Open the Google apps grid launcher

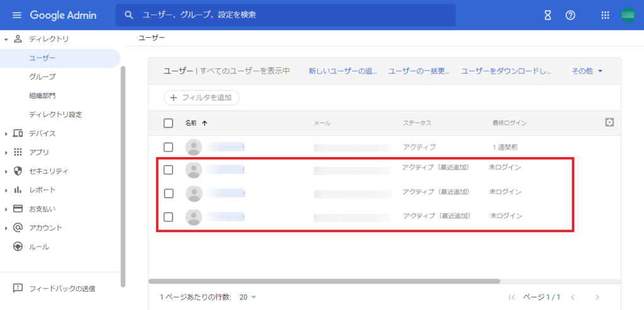(606, 15)
